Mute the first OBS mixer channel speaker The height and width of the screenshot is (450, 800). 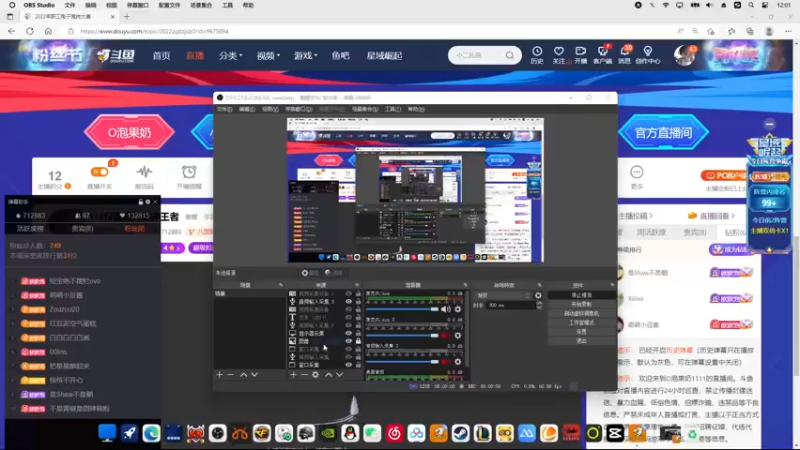(x=445, y=309)
